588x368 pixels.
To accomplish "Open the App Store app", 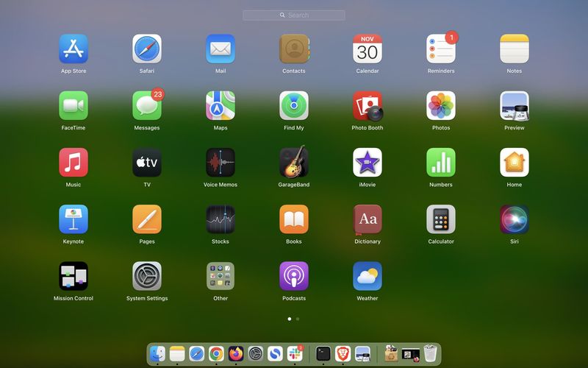I will point(73,49).
